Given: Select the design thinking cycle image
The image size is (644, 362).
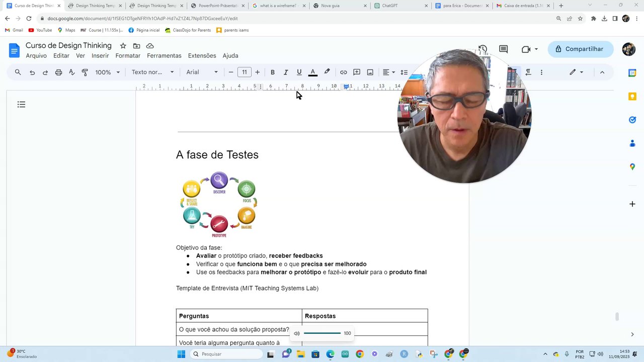Looking at the screenshot, I should (x=219, y=205).
